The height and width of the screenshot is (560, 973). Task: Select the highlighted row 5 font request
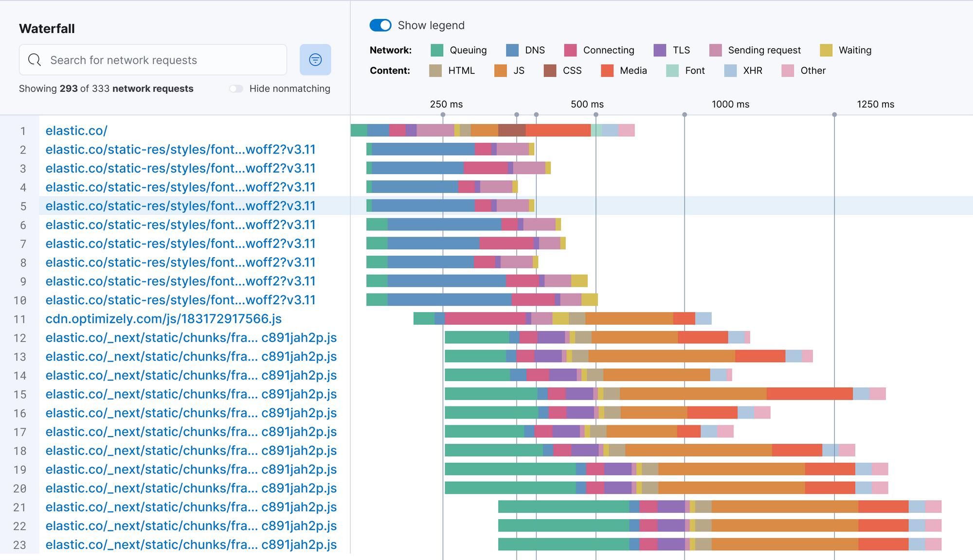[x=180, y=206]
